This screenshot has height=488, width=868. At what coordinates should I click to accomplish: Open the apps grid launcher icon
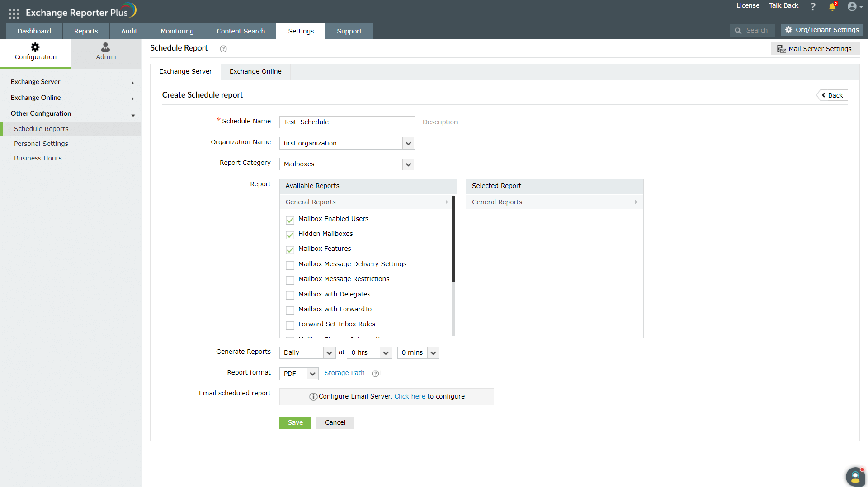click(x=14, y=14)
